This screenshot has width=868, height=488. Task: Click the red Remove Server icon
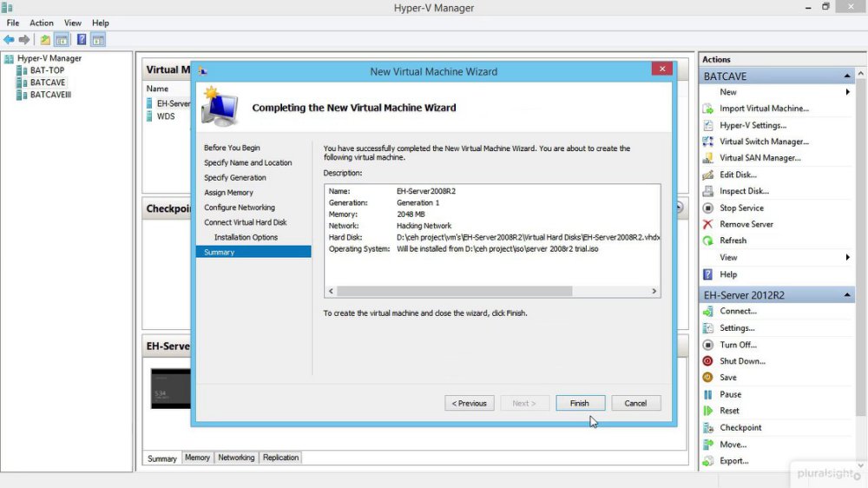click(708, 224)
